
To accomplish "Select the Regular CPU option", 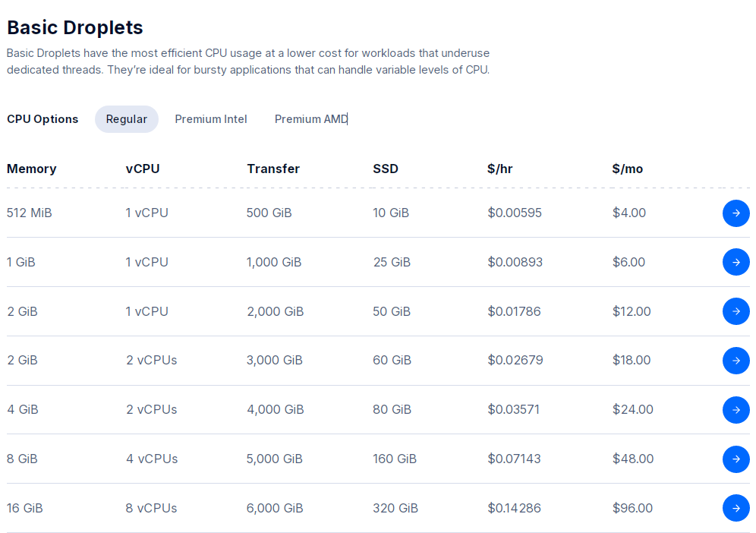I will tap(127, 119).
